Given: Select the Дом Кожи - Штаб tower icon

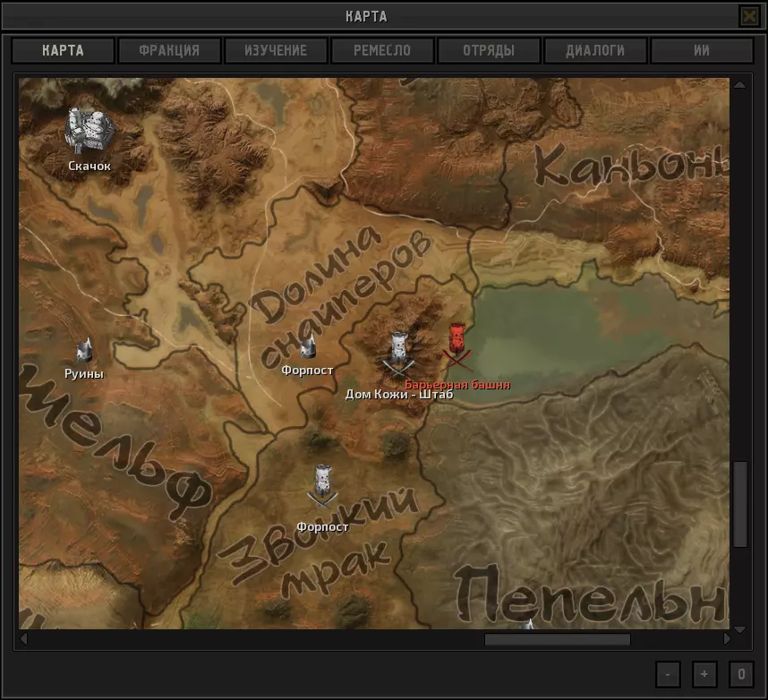Looking at the screenshot, I should (x=398, y=355).
